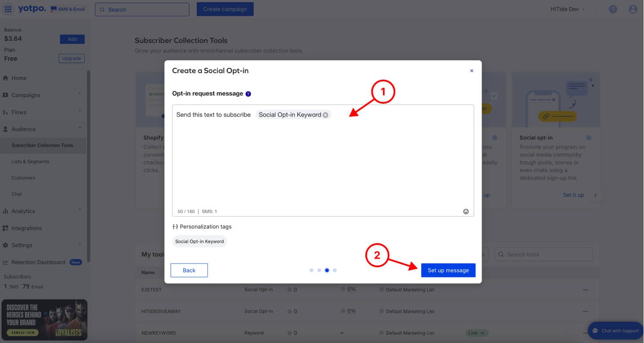Insert the Social Opt-in Keyword personalization tag
This screenshot has height=343, width=644.
click(x=199, y=241)
